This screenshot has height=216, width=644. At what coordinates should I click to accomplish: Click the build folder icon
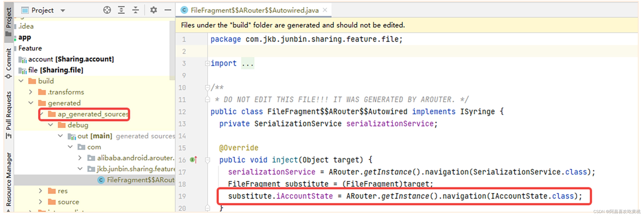tap(32, 81)
